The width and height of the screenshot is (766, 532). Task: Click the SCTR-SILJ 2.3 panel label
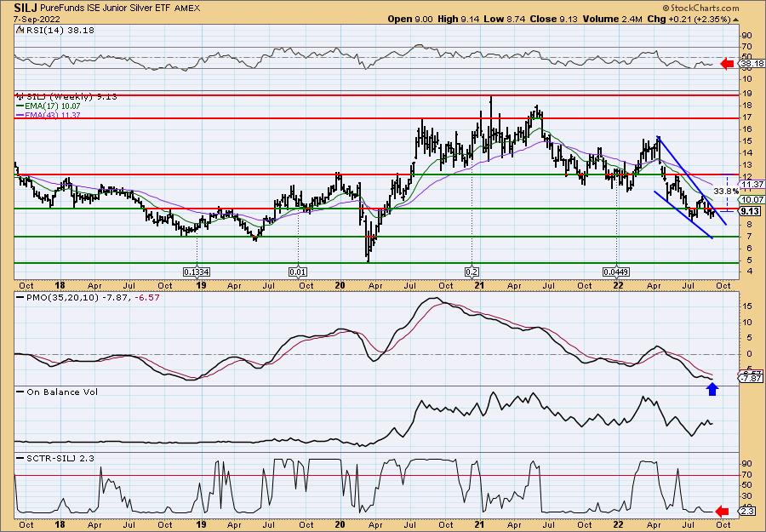55,458
